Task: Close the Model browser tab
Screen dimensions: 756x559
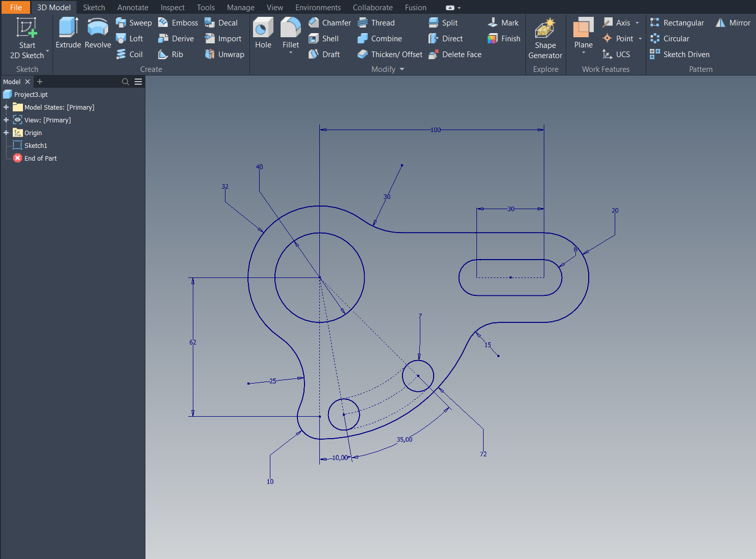Action: (x=28, y=82)
